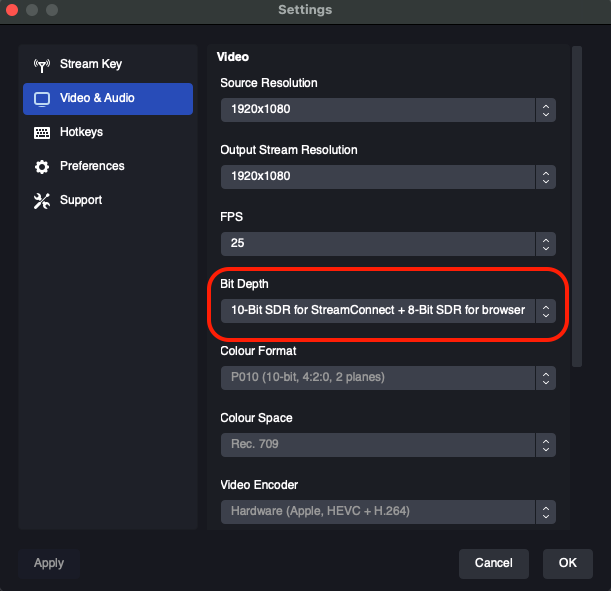Switch to the Support section
Screen dimensions: 611x591
pos(108,200)
